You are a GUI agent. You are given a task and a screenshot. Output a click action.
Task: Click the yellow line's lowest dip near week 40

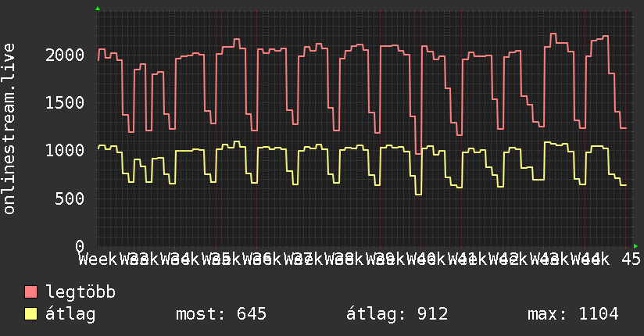click(x=418, y=194)
